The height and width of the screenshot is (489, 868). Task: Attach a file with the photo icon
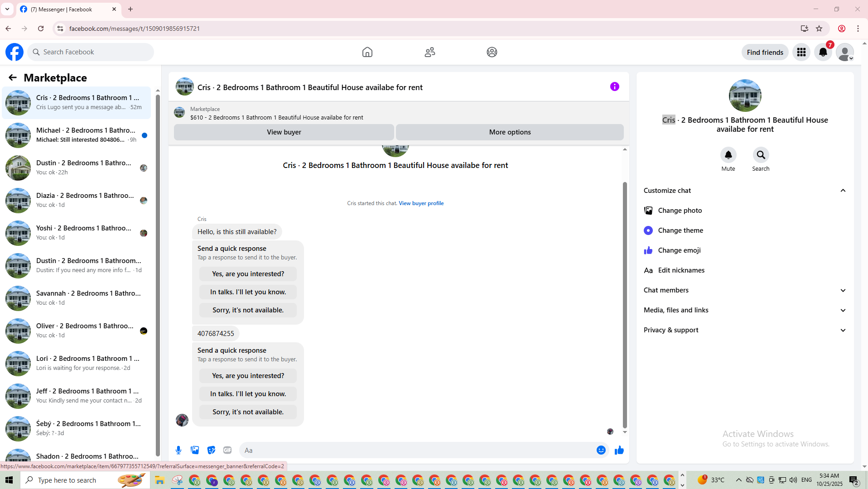[x=195, y=450]
